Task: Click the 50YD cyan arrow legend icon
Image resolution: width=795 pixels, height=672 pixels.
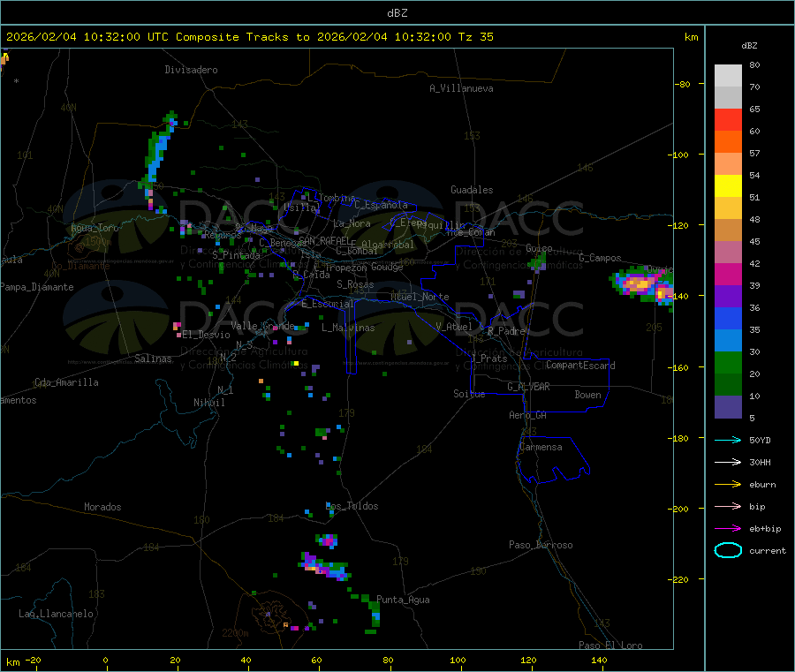Action: pyautogui.click(x=728, y=440)
